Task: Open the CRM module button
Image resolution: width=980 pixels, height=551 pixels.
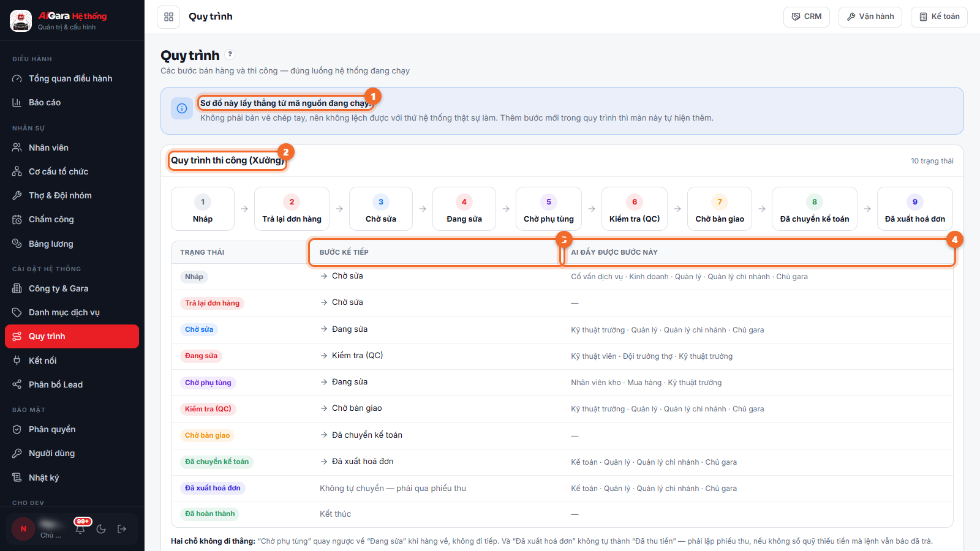Action: point(807,17)
